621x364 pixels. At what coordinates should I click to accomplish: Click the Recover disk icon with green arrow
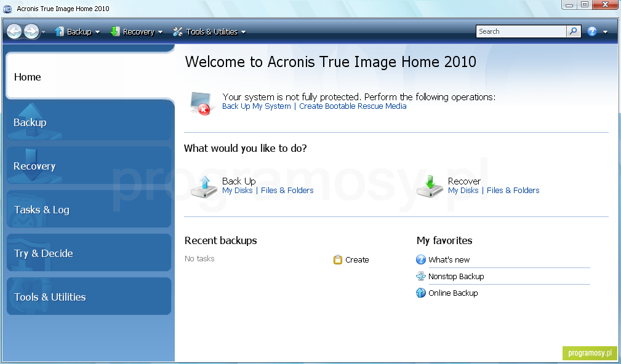430,187
